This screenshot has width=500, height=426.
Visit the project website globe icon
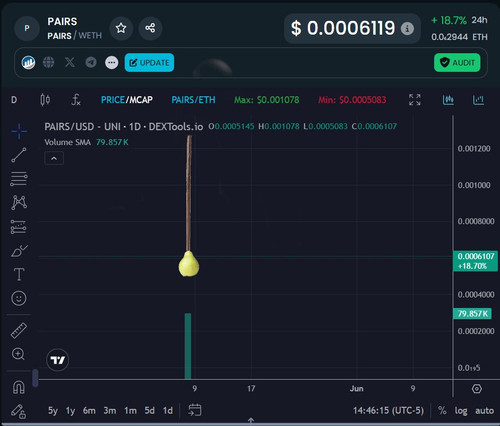[x=49, y=62]
